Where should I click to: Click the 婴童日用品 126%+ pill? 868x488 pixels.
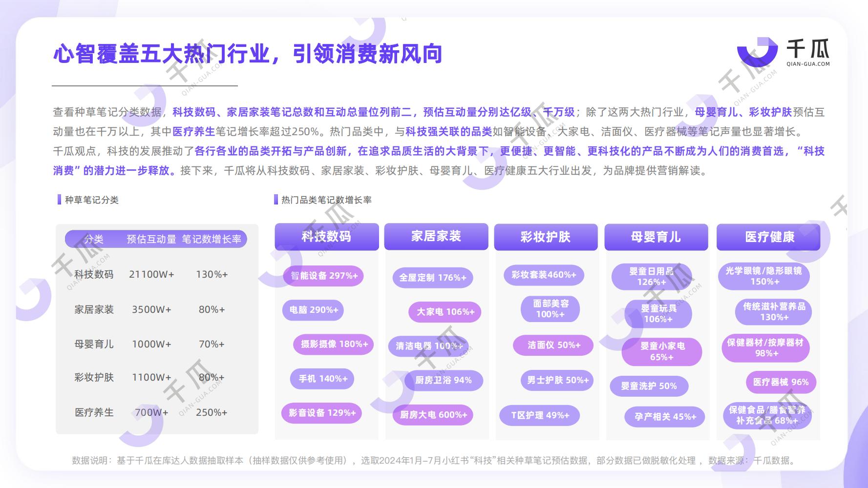coord(652,276)
